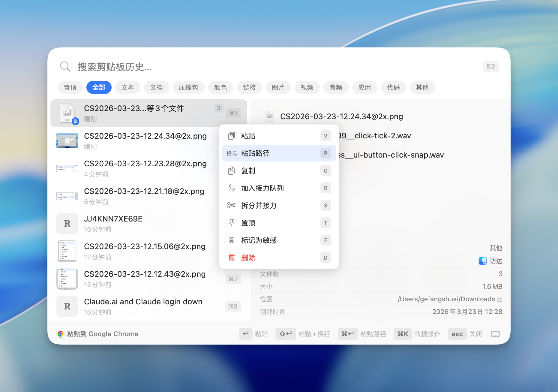This screenshot has height=392, width=558.
Task: Reveal Downloads location via arrow icon
Action: pos(499,299)
